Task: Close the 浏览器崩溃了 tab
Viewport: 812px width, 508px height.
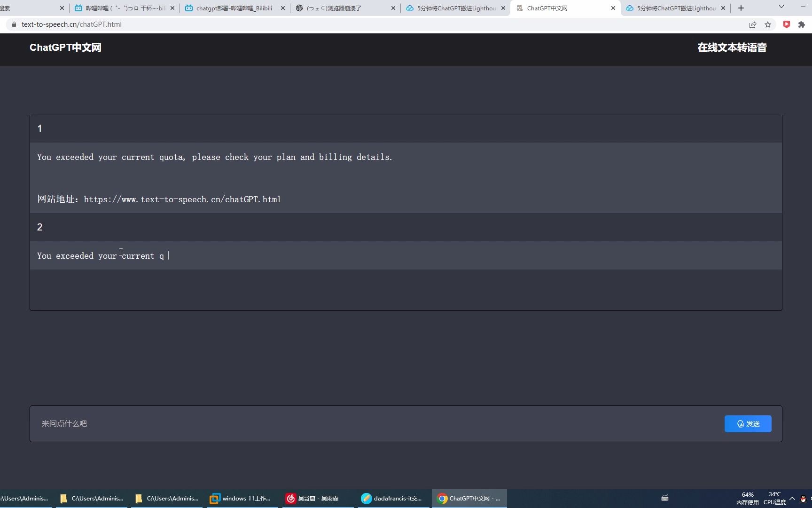Action: pos(393,8)
